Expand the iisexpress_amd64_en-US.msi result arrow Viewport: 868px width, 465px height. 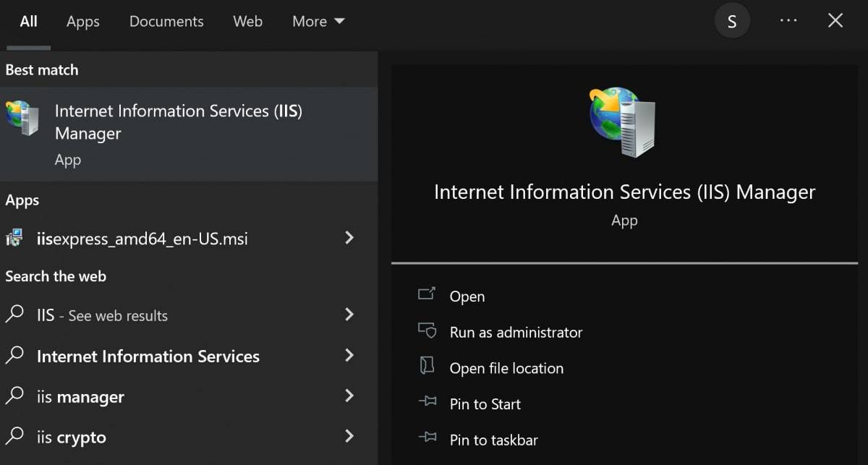[349, 237]
